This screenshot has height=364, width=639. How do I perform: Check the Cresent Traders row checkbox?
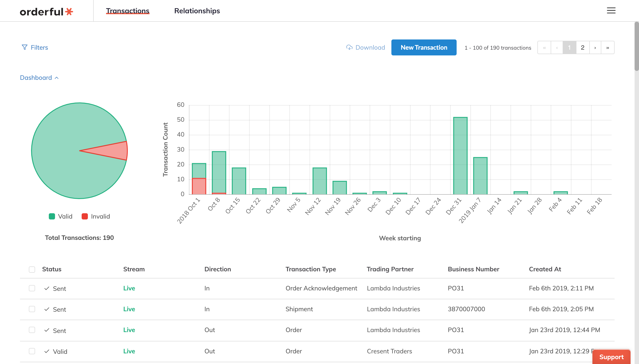[32, 351]
